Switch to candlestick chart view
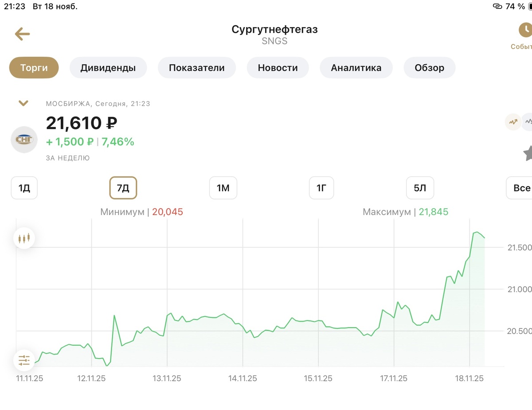 pyautogui.click(x=24, y=238)
